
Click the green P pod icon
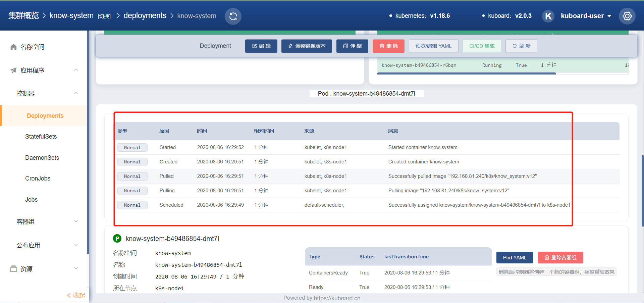coord(117,239)
